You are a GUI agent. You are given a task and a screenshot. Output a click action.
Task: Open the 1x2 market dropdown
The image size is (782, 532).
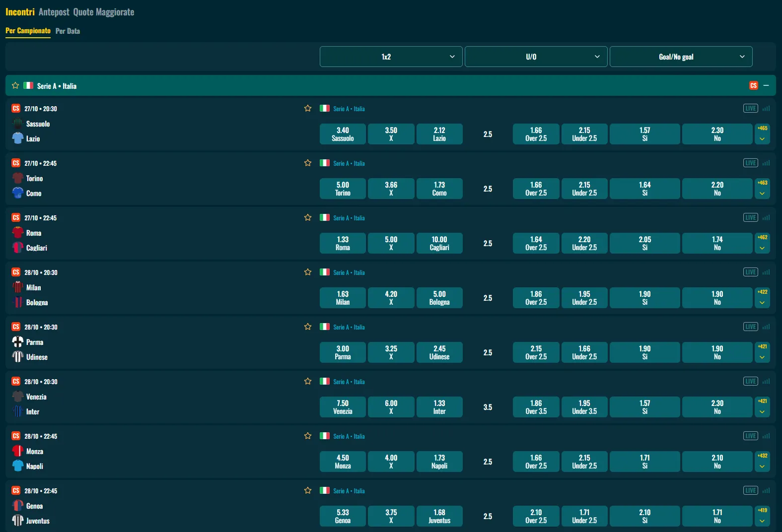[391, 57]
